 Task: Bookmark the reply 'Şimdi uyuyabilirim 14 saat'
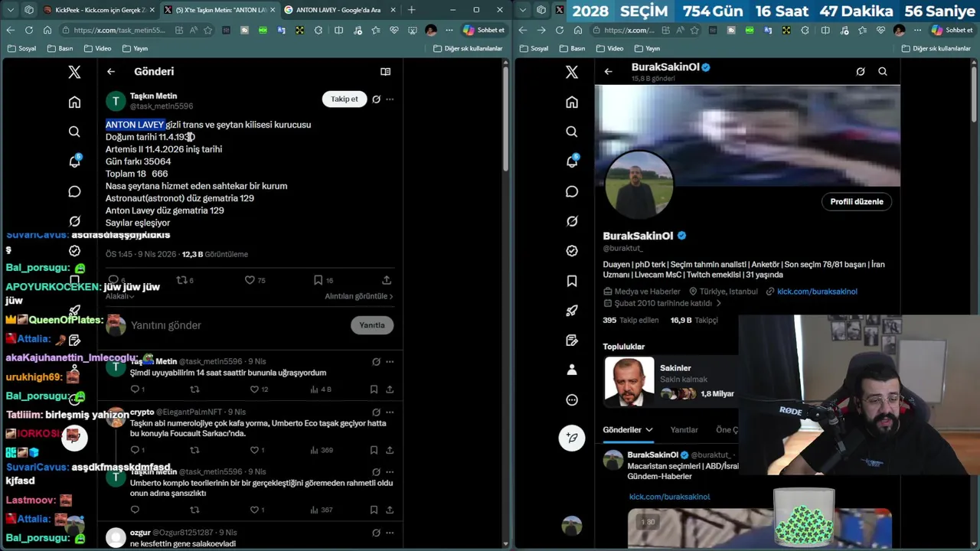pyautogui.click(x=374, y=389)
